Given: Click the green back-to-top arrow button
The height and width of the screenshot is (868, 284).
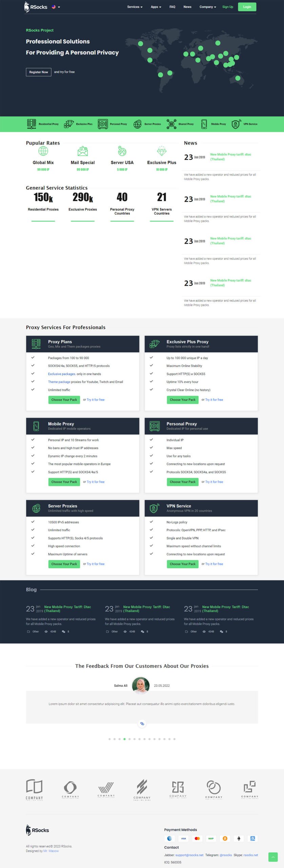Looking at the screenshot, I should [273, 857].
